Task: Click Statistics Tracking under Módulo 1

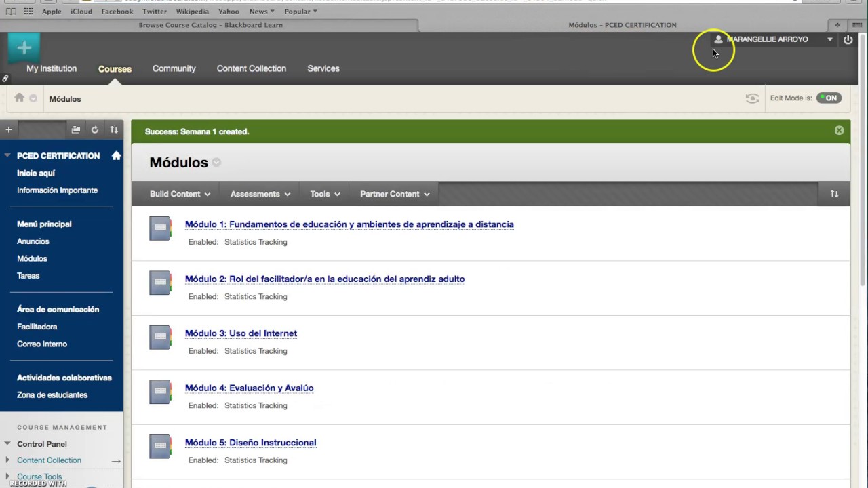Action: pos(256,242)
